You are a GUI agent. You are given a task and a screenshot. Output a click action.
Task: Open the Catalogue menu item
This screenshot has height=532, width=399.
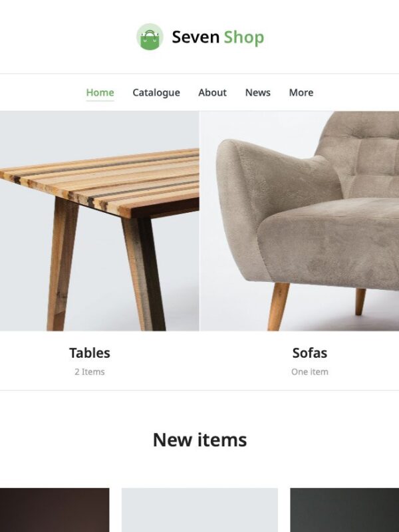point(156,92)
